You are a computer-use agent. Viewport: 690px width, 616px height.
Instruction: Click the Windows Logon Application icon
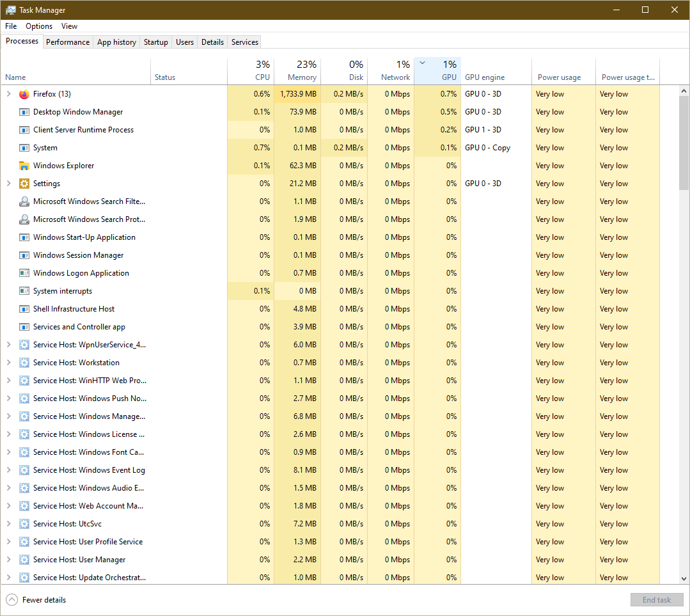(x=24, y=273)
